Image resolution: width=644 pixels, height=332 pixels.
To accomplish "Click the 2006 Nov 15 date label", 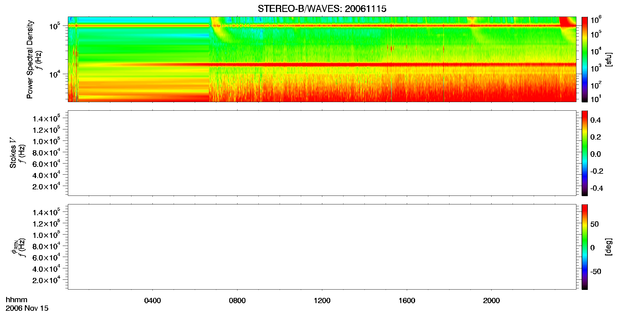I will (27, 308).
